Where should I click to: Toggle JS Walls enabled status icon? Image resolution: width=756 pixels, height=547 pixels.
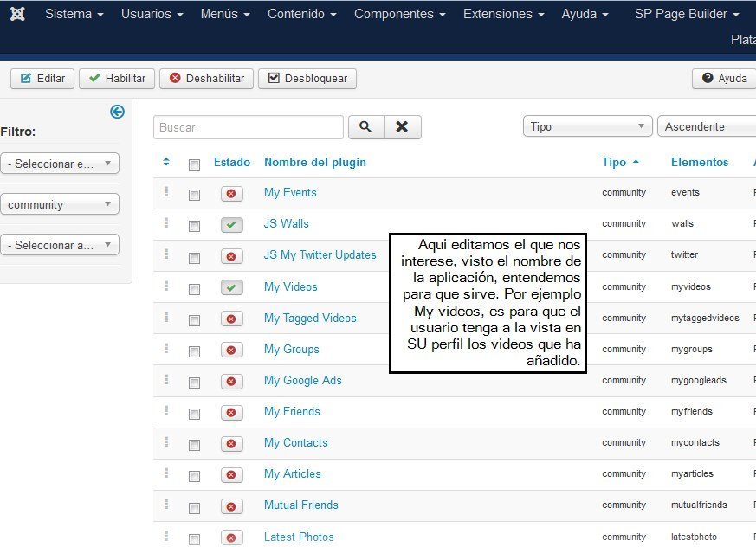(x=231, y=224)
